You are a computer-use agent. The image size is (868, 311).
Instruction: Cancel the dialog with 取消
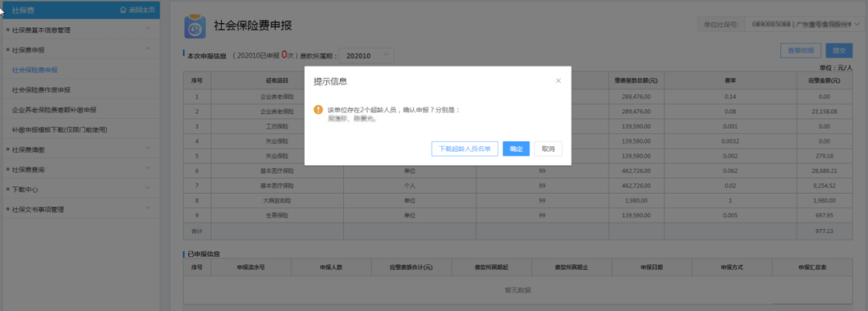548,149
